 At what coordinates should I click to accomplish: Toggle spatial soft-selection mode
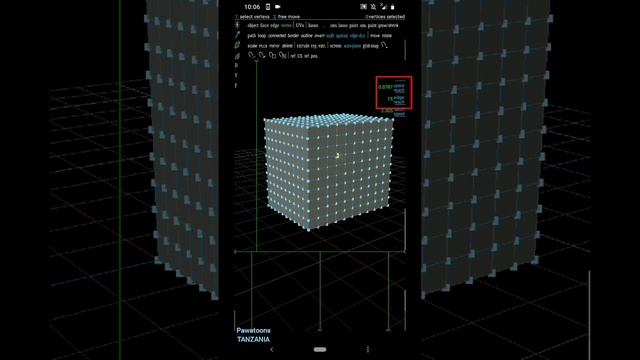tap(342, 36)
